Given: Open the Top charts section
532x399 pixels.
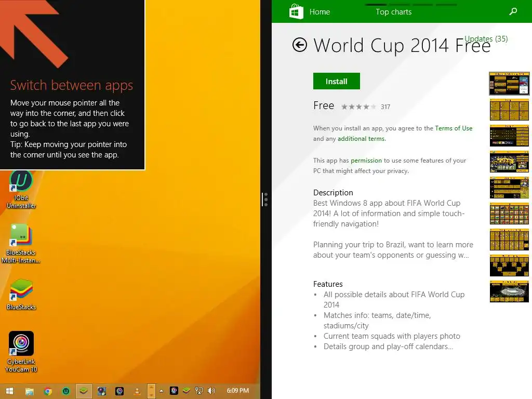Looking at the screenshot, I should coord(394,12).
